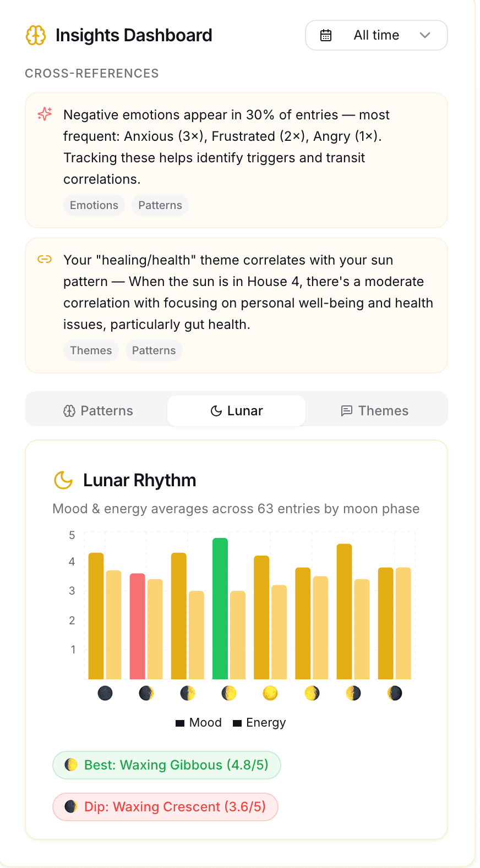Click the link icon on healing/health insight
Image resolution: width=480 pixels, height=868 pixels.
(x=45, y=259)
